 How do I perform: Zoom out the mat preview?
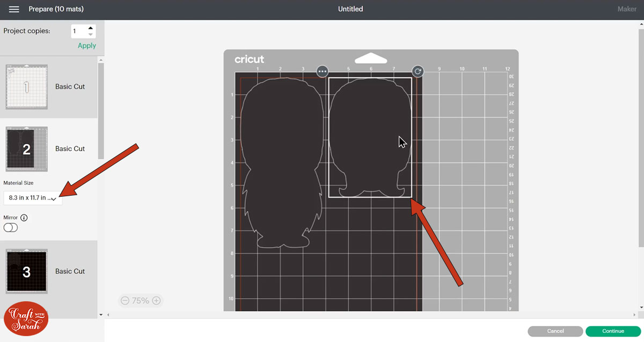[x=126, y=300]
